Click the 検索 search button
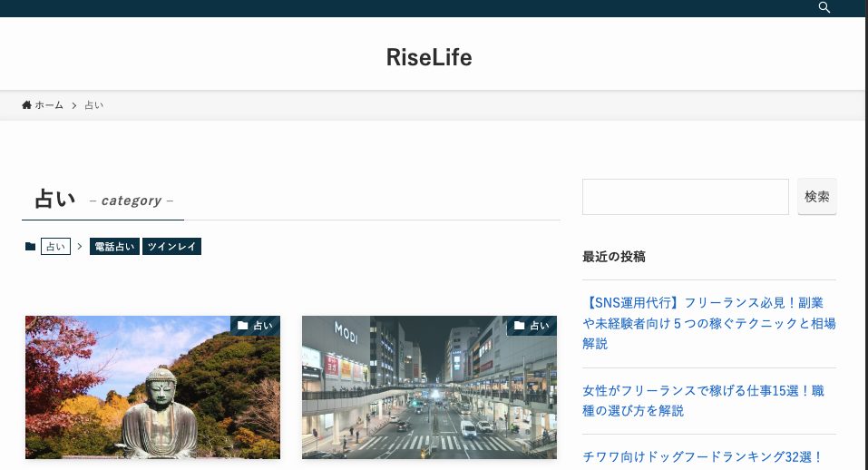 pos(817,197)
